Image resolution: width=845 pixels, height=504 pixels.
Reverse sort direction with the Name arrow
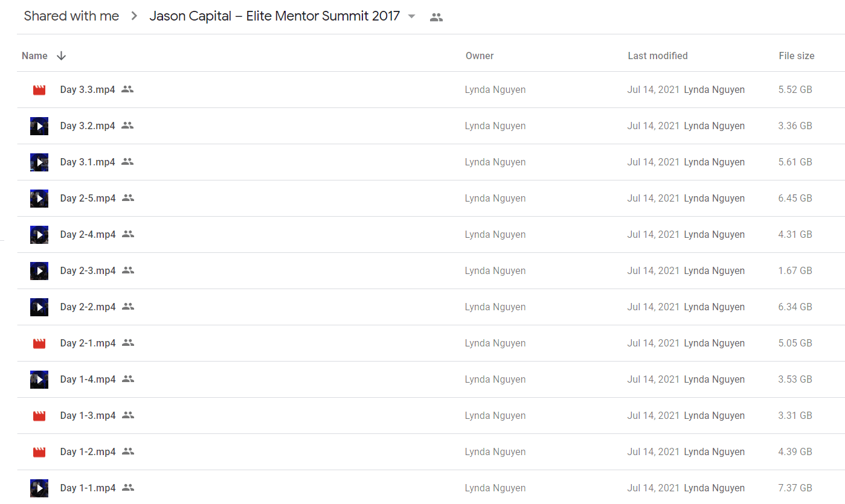(x=61, y=56)
